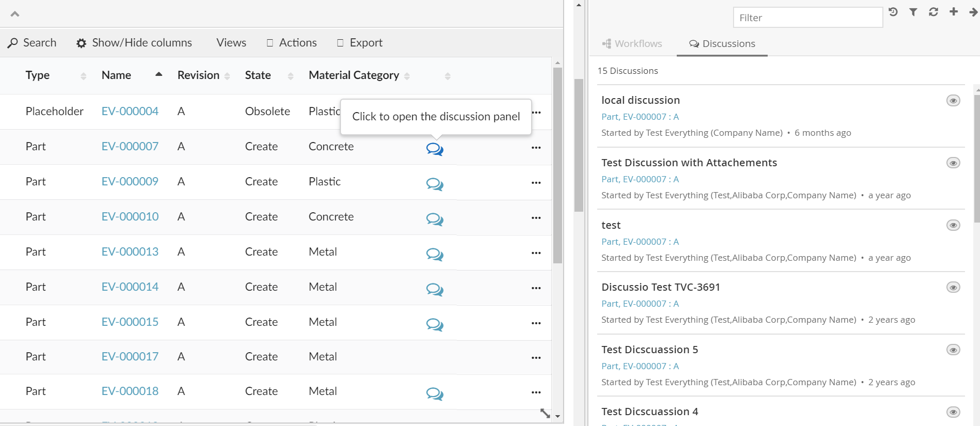Toggle watch eye for 'Discussio Test TVC-3691'

point(953,288)
